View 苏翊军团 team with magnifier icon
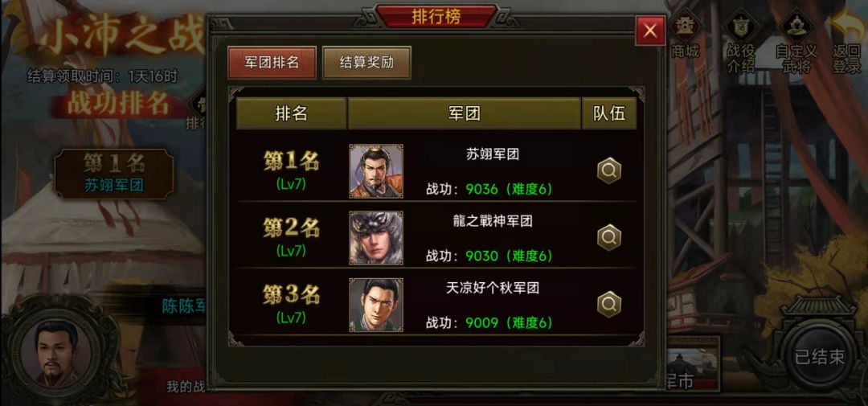Image resolution: width=868 pixels, height=406 pixels. pos(609,171)
